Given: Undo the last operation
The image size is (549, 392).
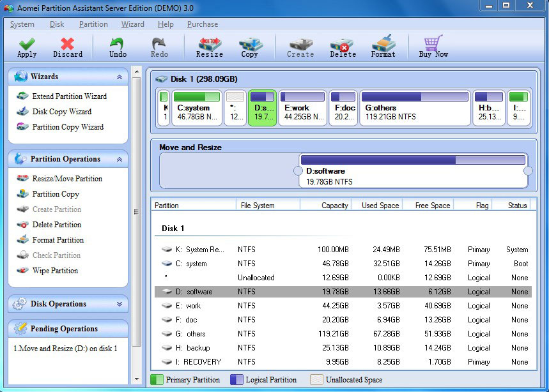Looking at the screenshot, I should (117, 46).
